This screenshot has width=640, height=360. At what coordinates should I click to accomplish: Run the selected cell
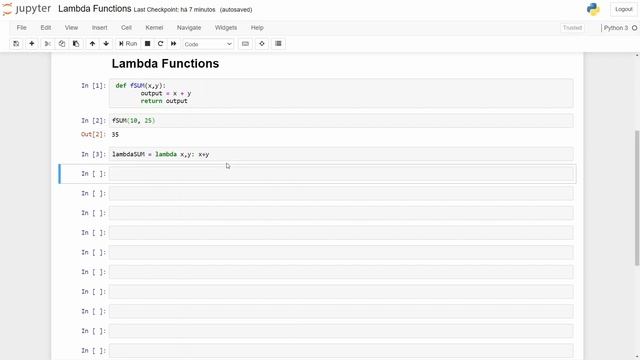128,44
